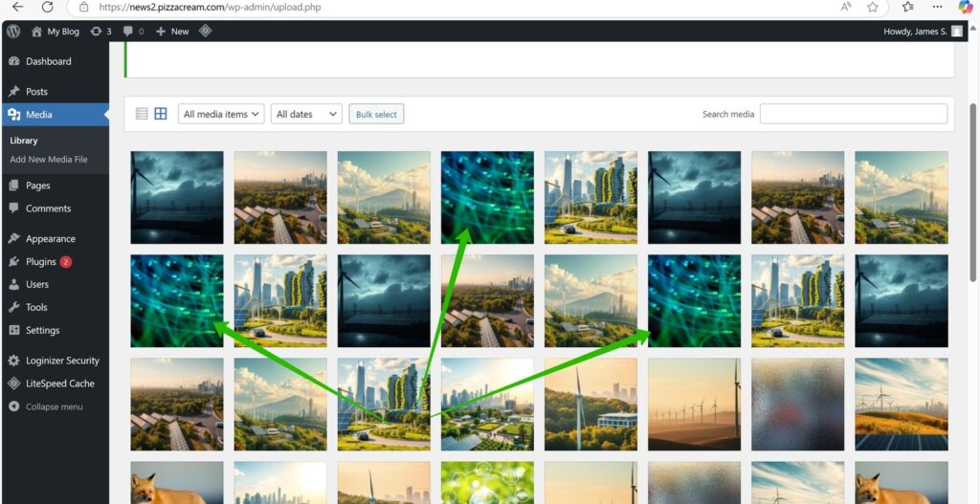Add page to favorites star icon

pos(873,7)
